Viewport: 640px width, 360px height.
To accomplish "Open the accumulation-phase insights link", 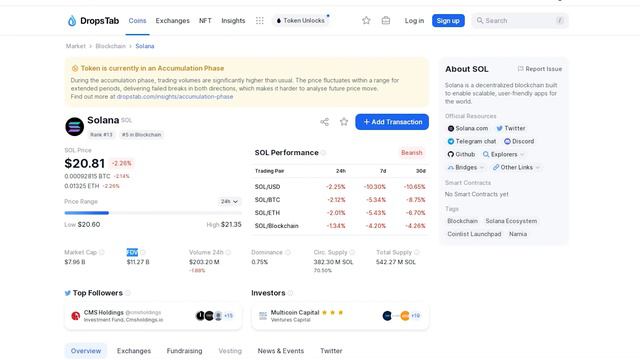I will pos(175,97).
